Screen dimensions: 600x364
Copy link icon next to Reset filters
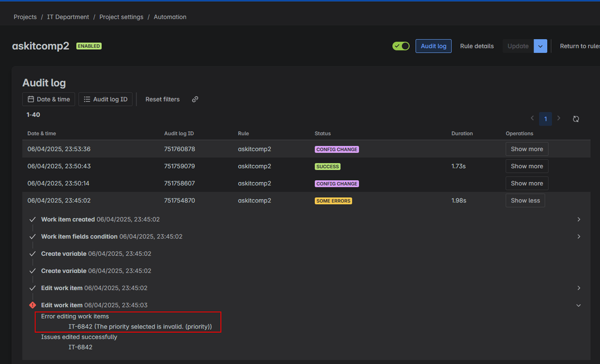click(195, 99)
